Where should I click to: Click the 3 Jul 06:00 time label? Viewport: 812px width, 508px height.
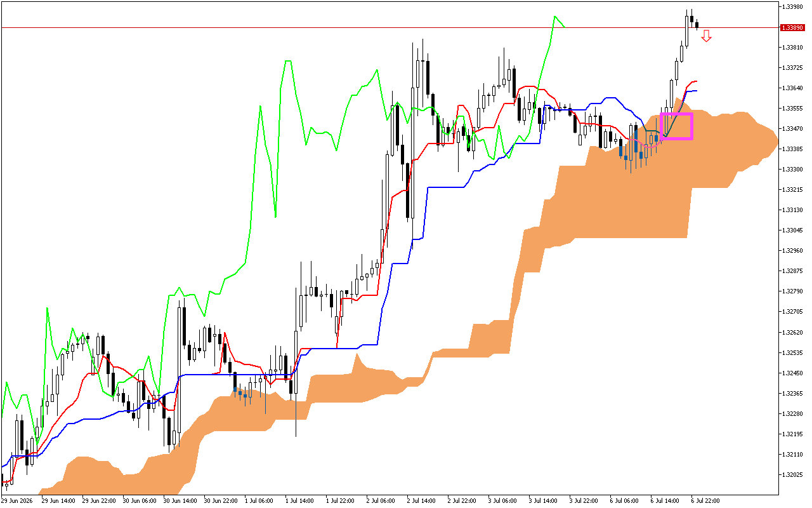coord(502,501)
